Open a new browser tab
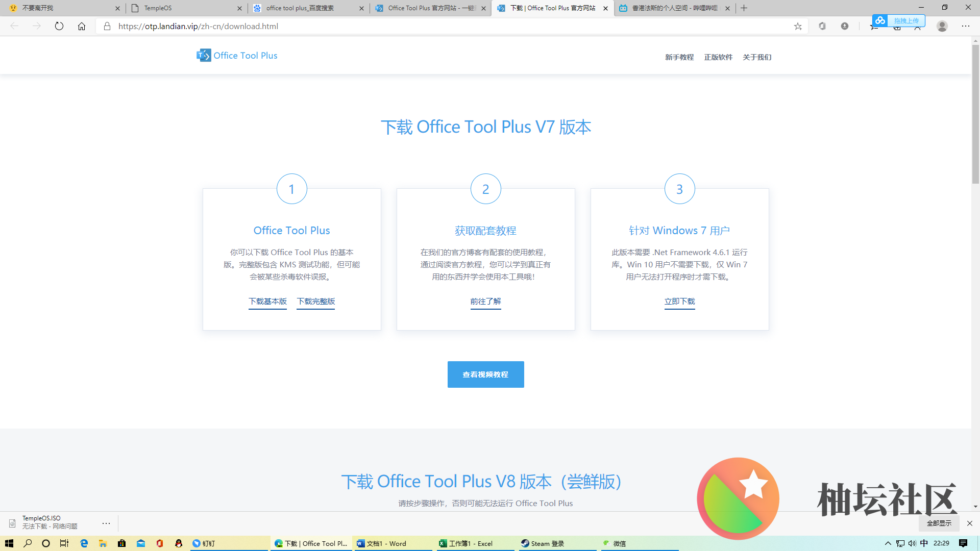The height and width of the screenshot is (551, 980). click(744, 8)
